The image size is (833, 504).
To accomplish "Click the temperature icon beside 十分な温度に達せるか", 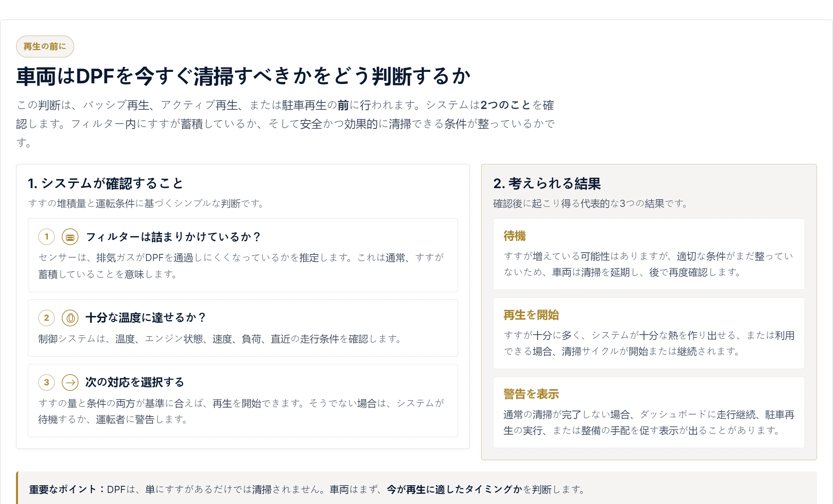I will (70, 318).
